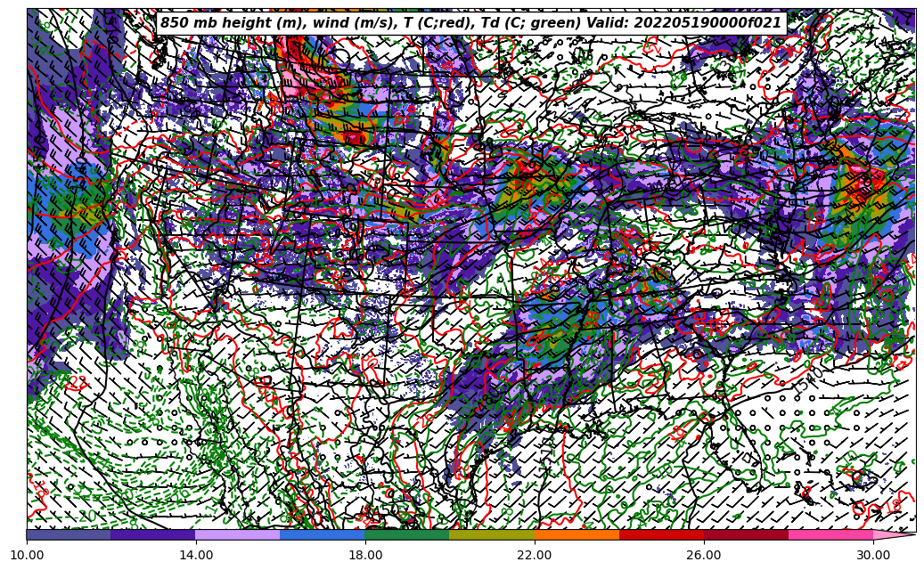
Task: Select the hot pink 28–30 colorbar segment
Action: [831, 534]
